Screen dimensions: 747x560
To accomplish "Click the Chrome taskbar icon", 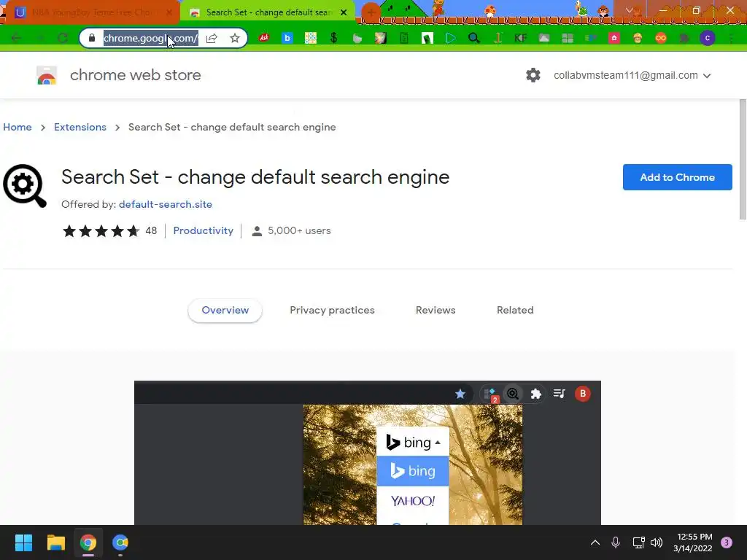I will (x=88, y=542).
